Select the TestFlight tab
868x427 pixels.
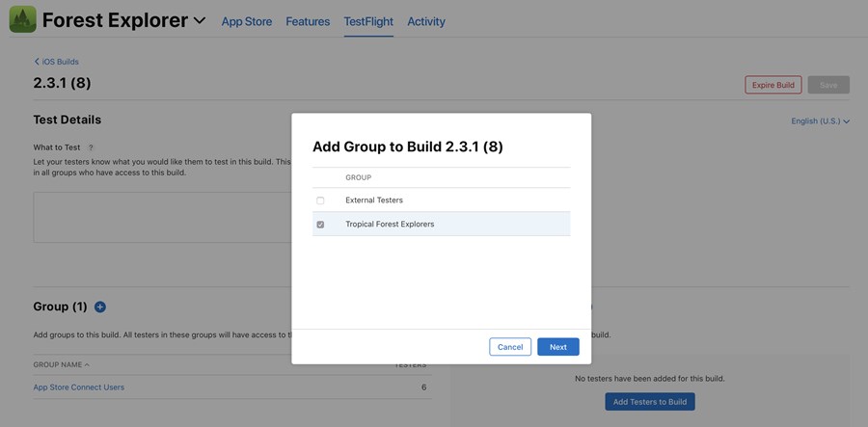click(x=368, y=21)
